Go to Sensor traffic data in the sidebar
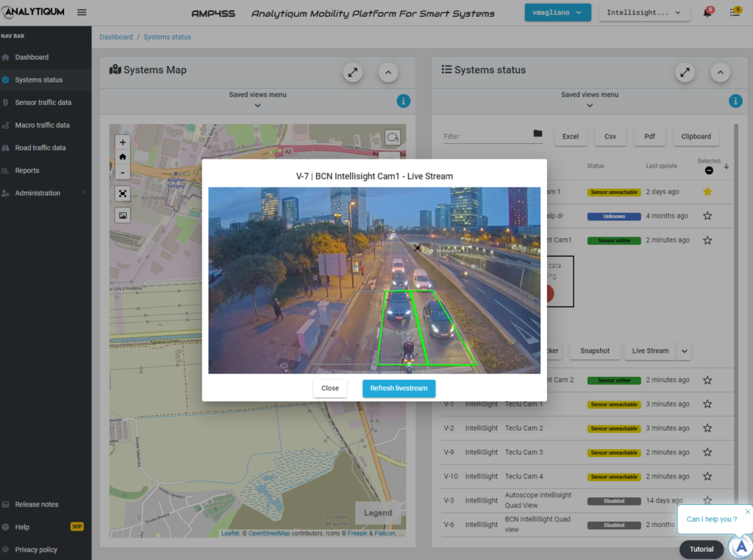Viewport: 753px width, 560px height. tap(46, 102)
